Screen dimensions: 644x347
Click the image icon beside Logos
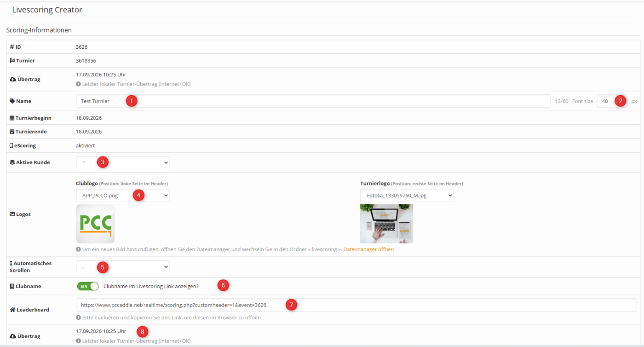(x=12, y=214)
